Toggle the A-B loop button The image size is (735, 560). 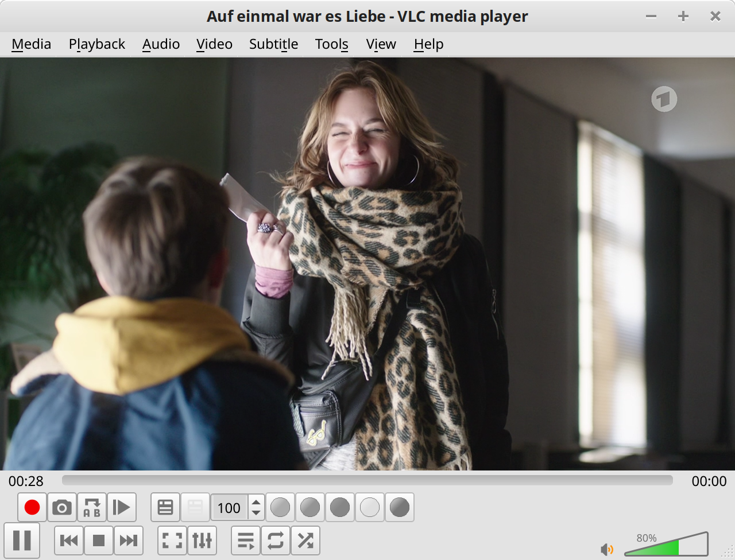pos(92,507)
